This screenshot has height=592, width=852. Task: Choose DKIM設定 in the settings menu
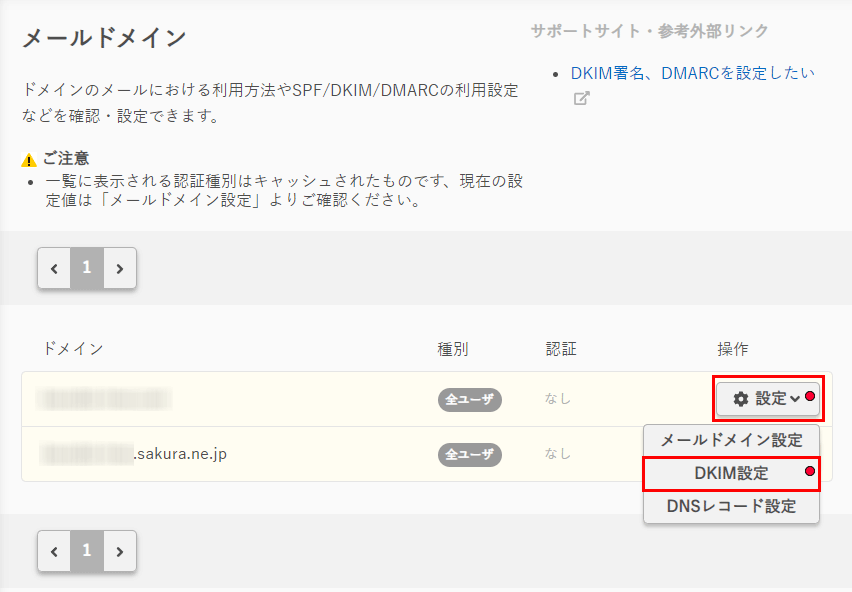pos(731,473)
